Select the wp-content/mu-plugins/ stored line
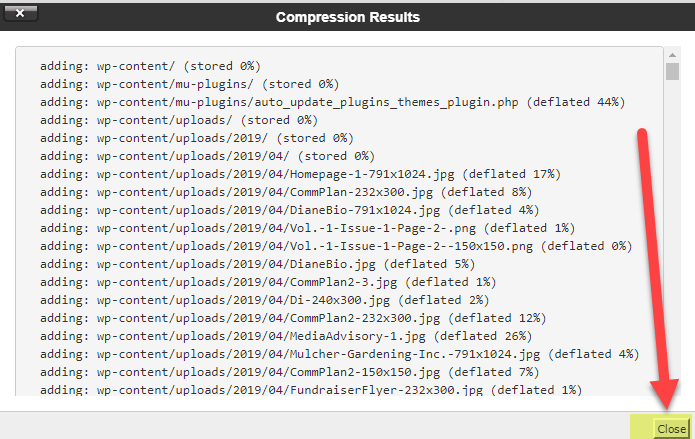The image size is (695, 439). [190, 84]
